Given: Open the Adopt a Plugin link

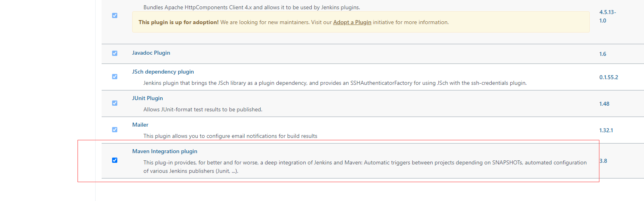Looking at the screenshot, I should (352, 22).
